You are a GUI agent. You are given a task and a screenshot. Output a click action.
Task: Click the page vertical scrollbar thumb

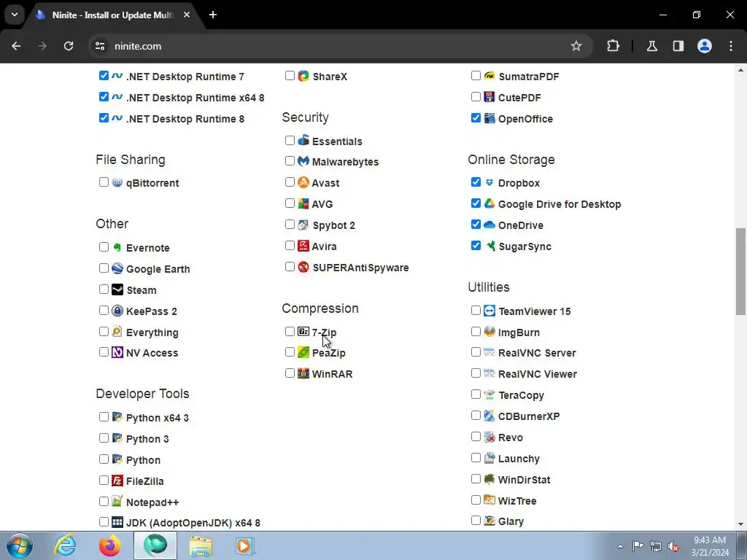(740, 271)
